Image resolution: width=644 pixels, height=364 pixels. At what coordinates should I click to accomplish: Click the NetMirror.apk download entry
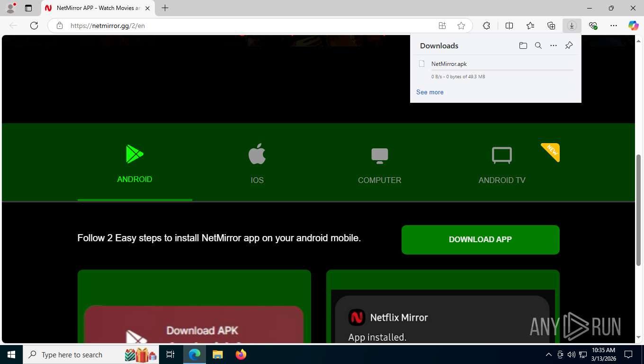(496, 70)
